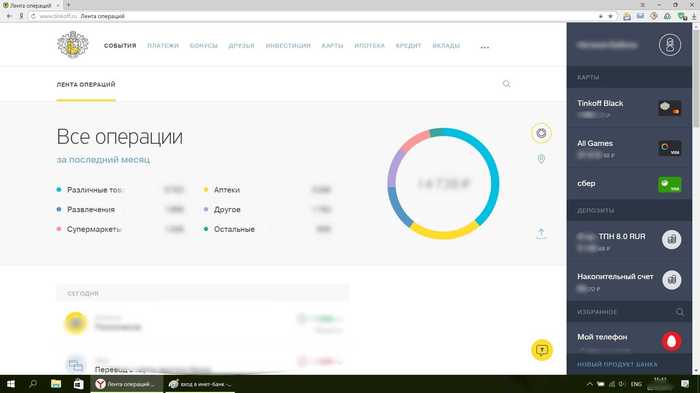
Task: Click the search magnifier in Лента операций
Action: click(x=506, y=84)
